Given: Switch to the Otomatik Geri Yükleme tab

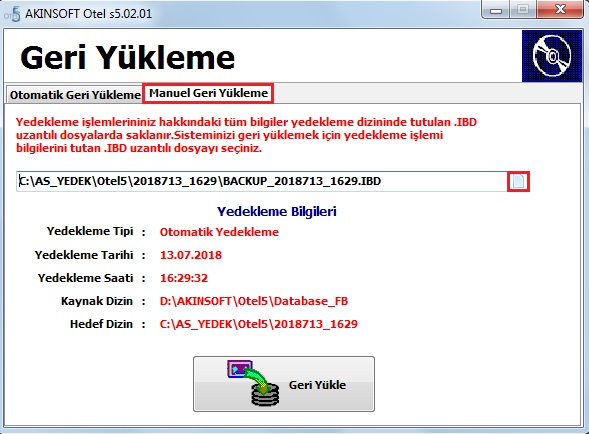Looking at the screenshot, I should coord(75,95).
